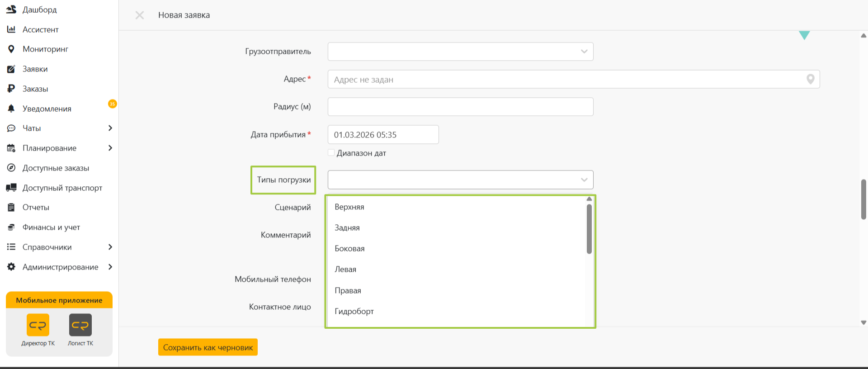This screenshot has width=868, height=369.
Task: Open the Директор ТК mobile app icon
Action: pyautogui.click(x=38, y=325)
